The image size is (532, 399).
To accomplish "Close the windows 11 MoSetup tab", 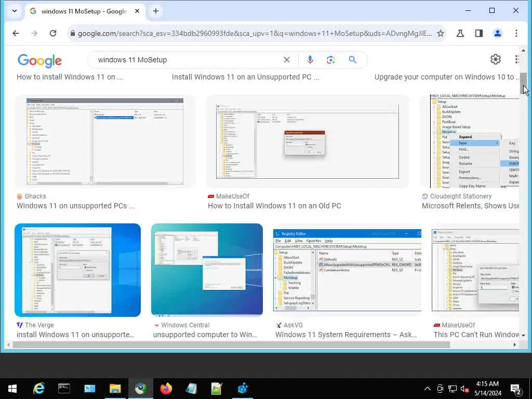I will pos(137,11).
